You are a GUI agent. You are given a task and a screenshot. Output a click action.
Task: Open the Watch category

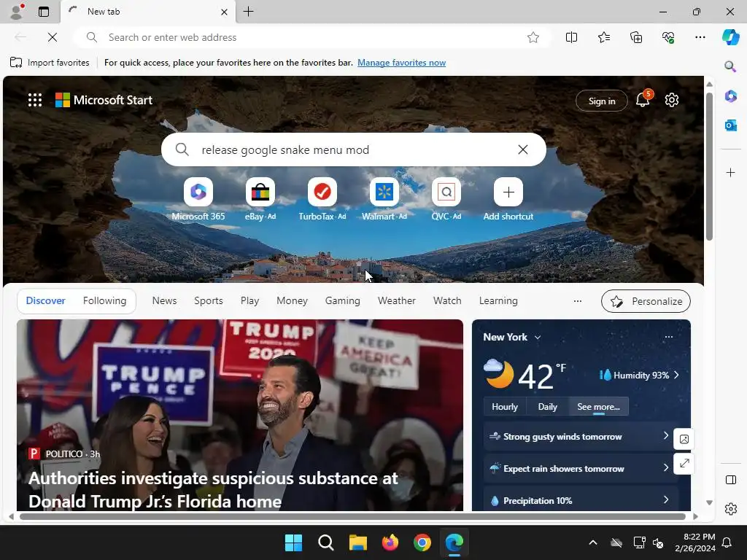pyautogui.click(x=447, y=301)
